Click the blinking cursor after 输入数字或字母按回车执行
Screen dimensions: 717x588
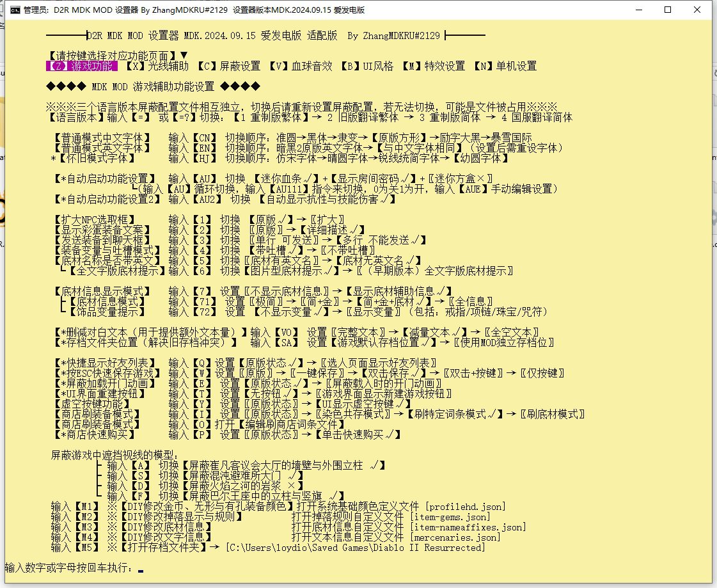[141, 570]
